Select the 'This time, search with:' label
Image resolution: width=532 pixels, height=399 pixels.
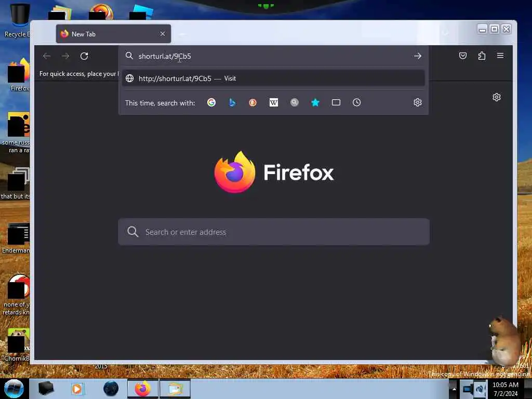160,103
